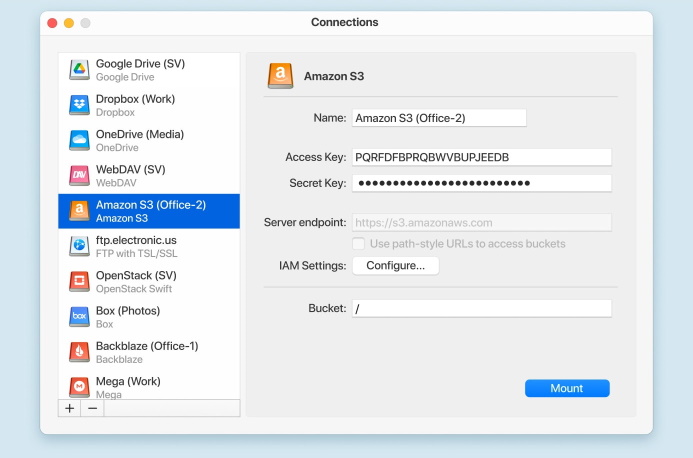Minimize the Connections window with yellow button
Screen dimensions: 693x458
tap(69, 23)
